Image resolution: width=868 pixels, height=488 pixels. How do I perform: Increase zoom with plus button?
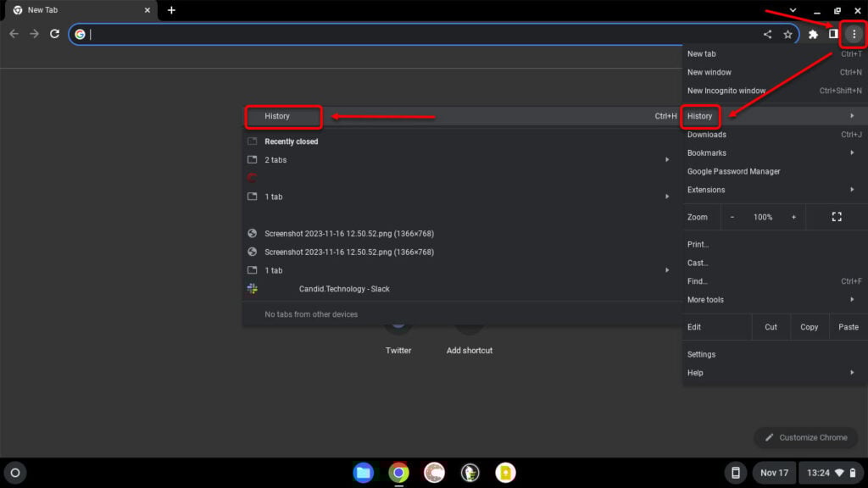click(x=793, y=217)
